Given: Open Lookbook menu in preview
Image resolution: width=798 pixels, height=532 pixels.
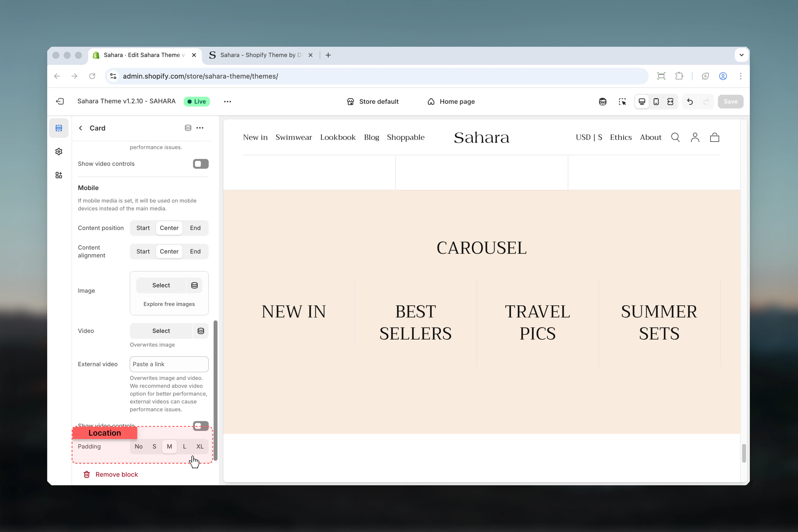Looking at the screenshot, I should pos(338,138).
